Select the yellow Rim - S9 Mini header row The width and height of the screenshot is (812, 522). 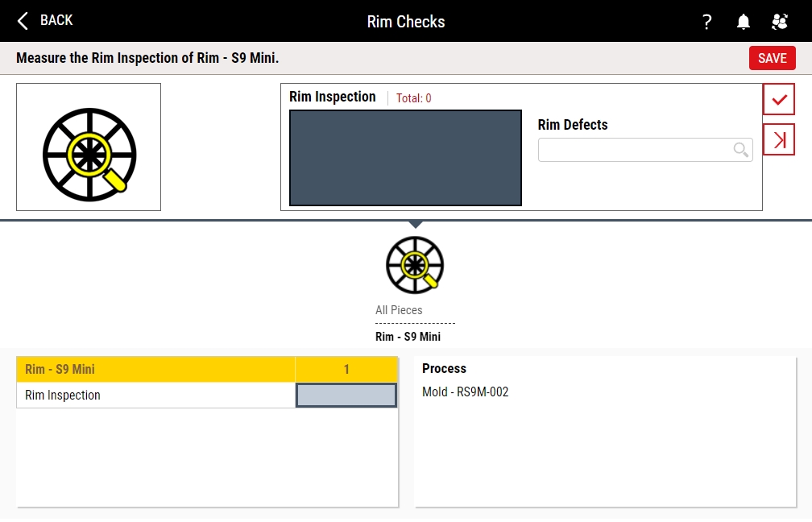[155, 370]
